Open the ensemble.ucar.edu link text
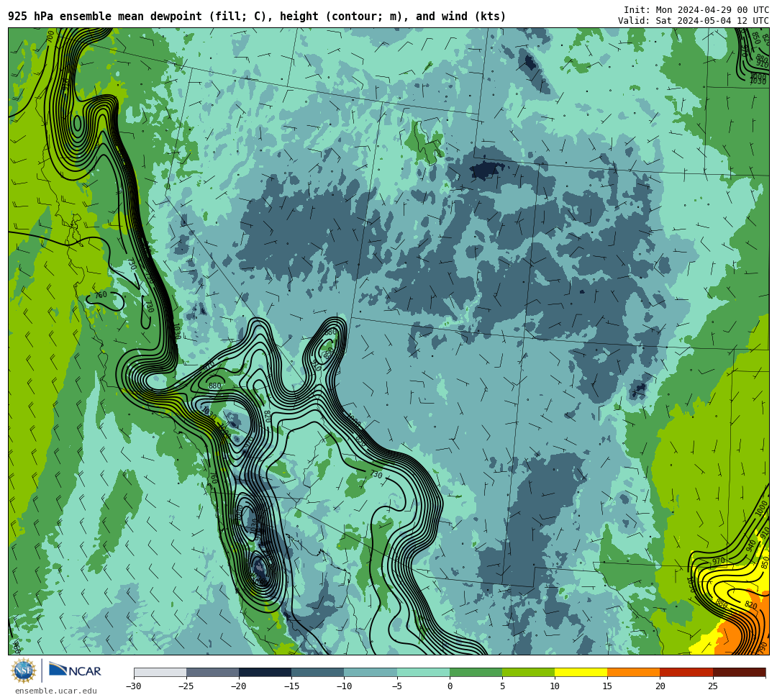 (56, 691)
